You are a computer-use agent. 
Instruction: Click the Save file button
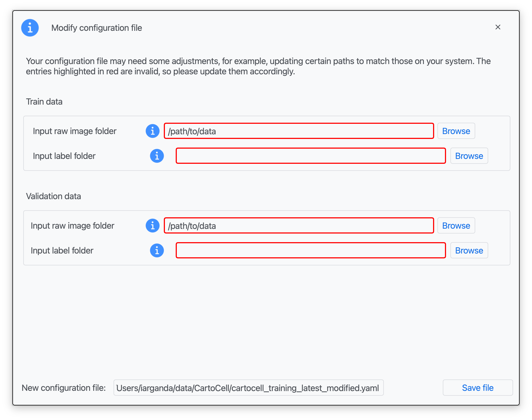click(478, 388)
